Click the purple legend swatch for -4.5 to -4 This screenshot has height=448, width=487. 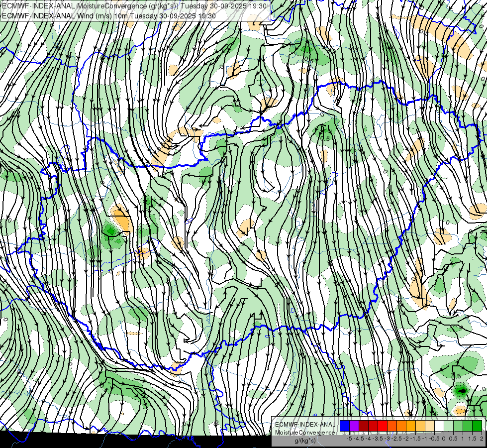point(354,426)
